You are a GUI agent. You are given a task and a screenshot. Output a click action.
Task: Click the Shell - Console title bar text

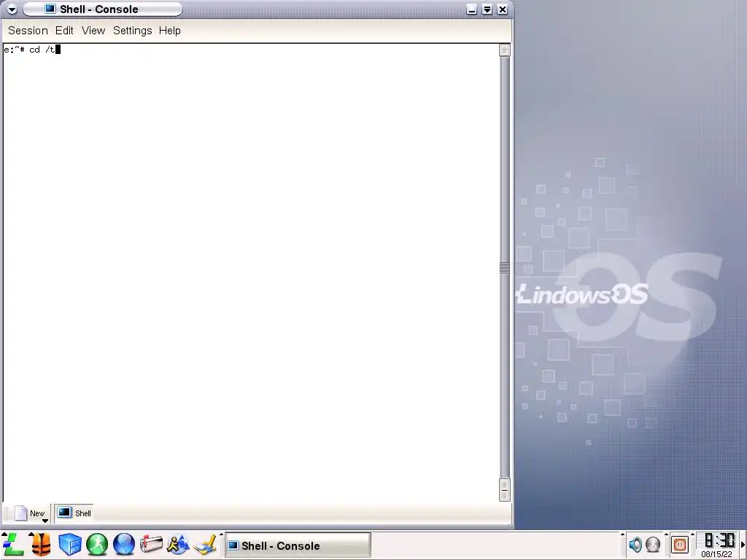coord(99,9)
